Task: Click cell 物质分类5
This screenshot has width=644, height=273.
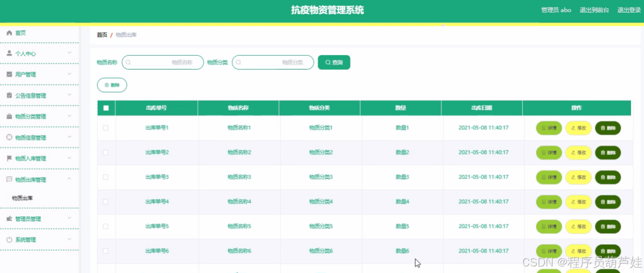Action: tap(321, 226)
